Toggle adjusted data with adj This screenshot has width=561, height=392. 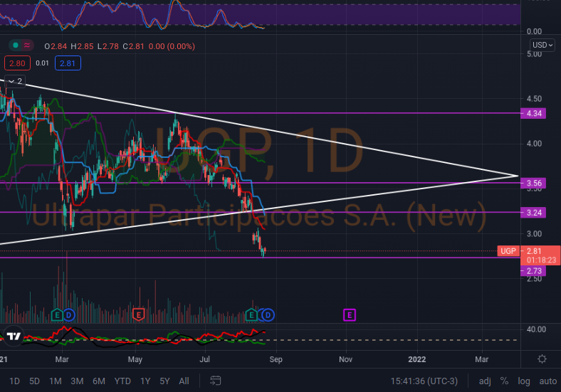tap(485, 381)
